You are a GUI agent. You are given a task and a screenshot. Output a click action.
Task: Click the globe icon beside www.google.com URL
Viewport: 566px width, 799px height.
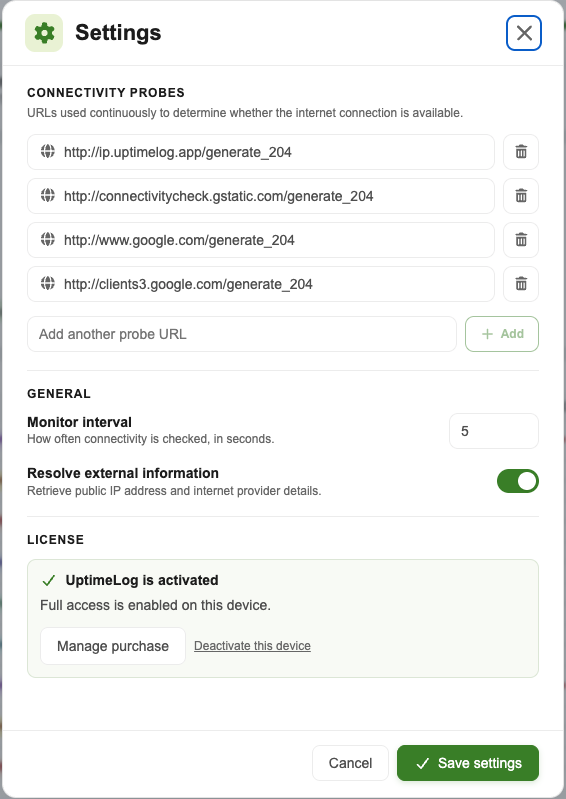point(48,239)
